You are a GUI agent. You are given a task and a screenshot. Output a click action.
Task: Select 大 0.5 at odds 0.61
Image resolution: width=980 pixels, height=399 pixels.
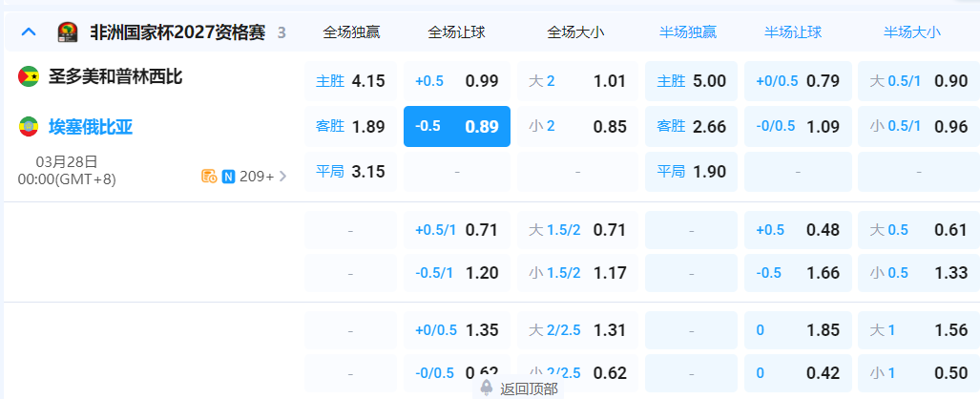pyautogui.click(x=919, y=230)
